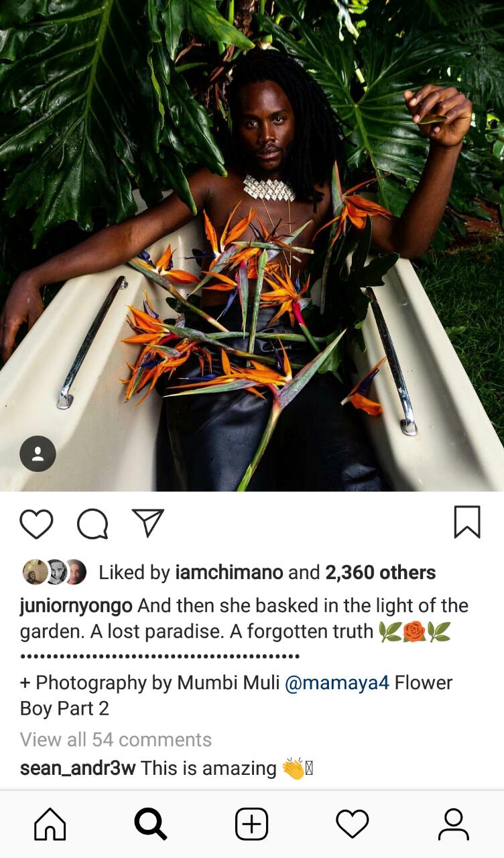The width and height of the screenshot is (504, 858).
Task: Save the post with the bookmark icon
Action: pos(467,522)
